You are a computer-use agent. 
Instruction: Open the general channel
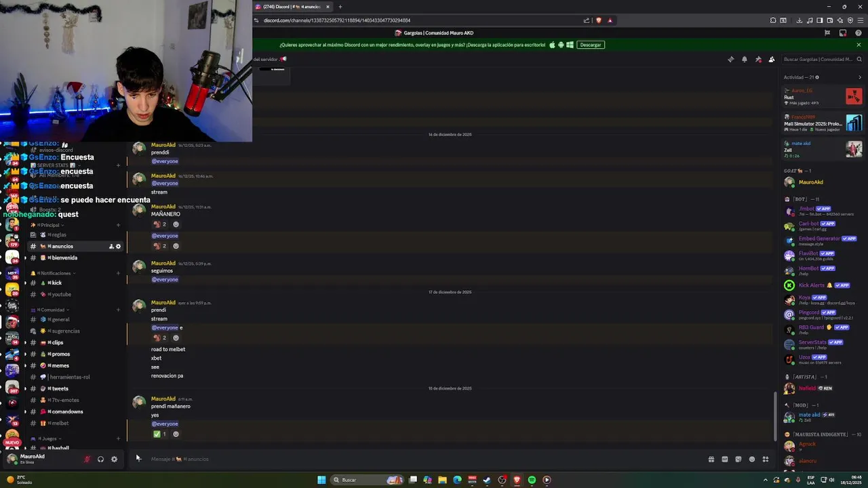coord(75,319)
